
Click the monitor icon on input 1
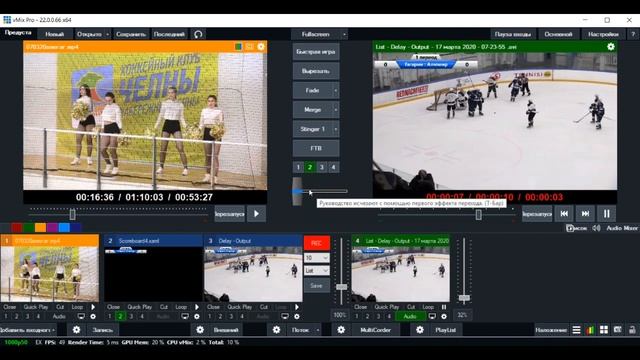[x=81, y=316]
